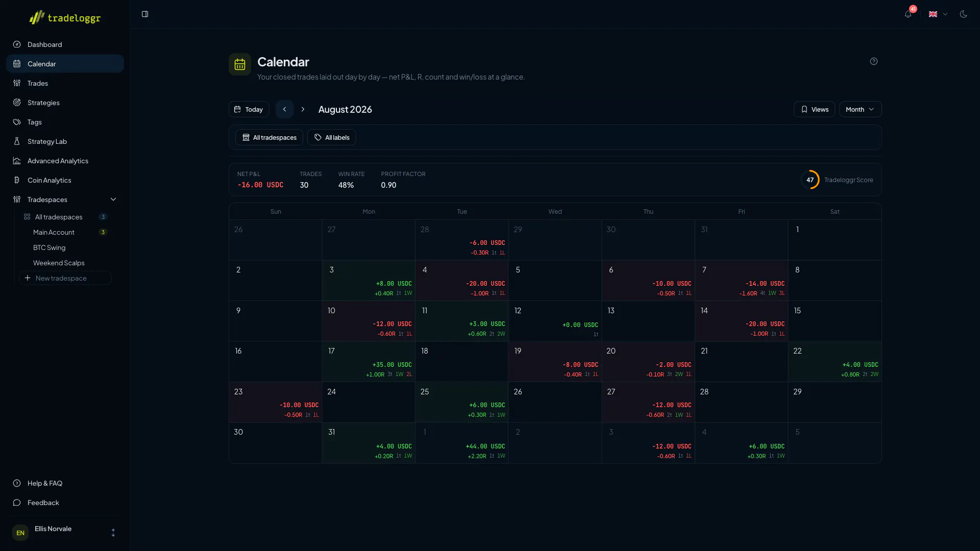
Task: Open August 22 day with +4.00 USDC
Action: [x=835, y=362]
